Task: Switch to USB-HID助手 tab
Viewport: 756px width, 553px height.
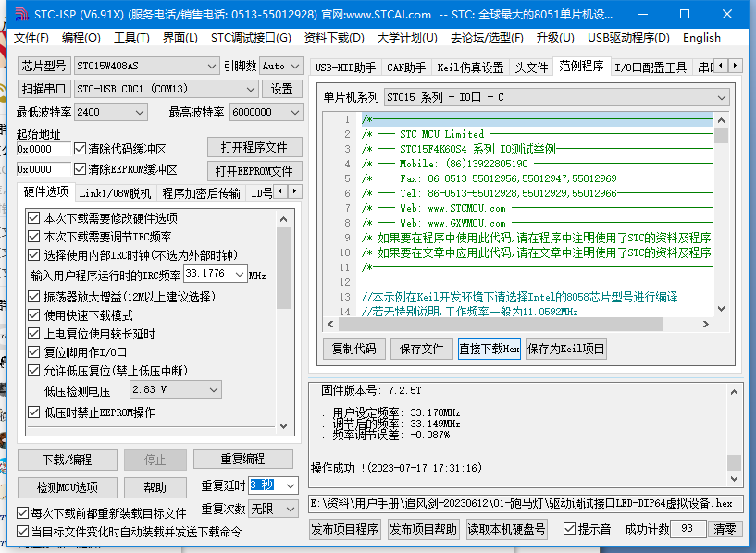Action: pos(345,68)
